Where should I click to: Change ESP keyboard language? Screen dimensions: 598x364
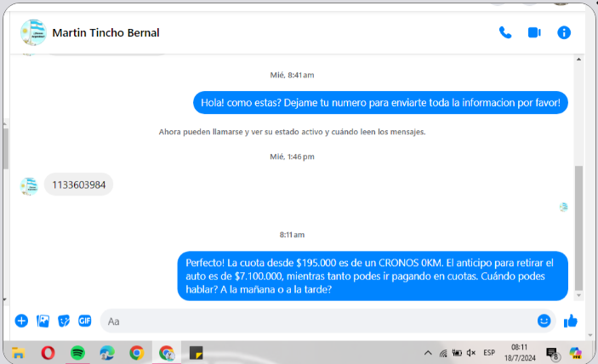click(x=489, y=353)
